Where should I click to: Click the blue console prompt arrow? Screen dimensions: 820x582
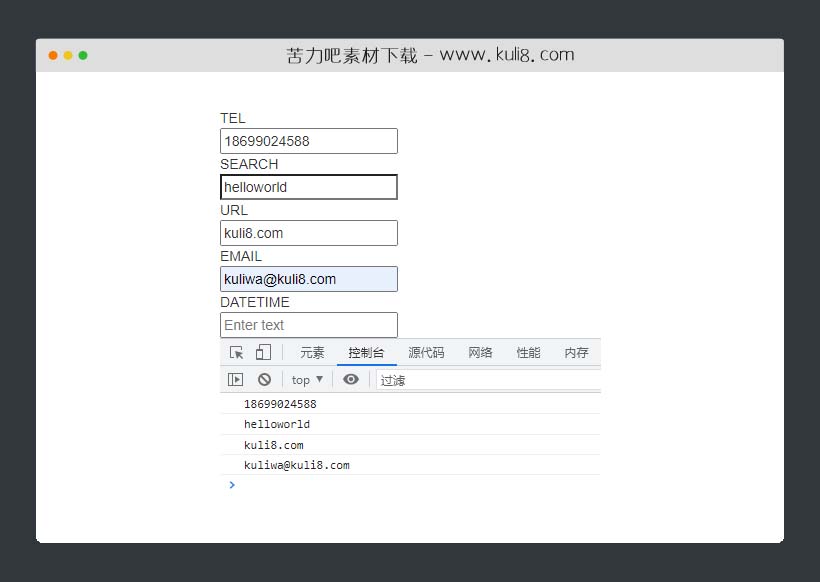click(x=231, y=485)
